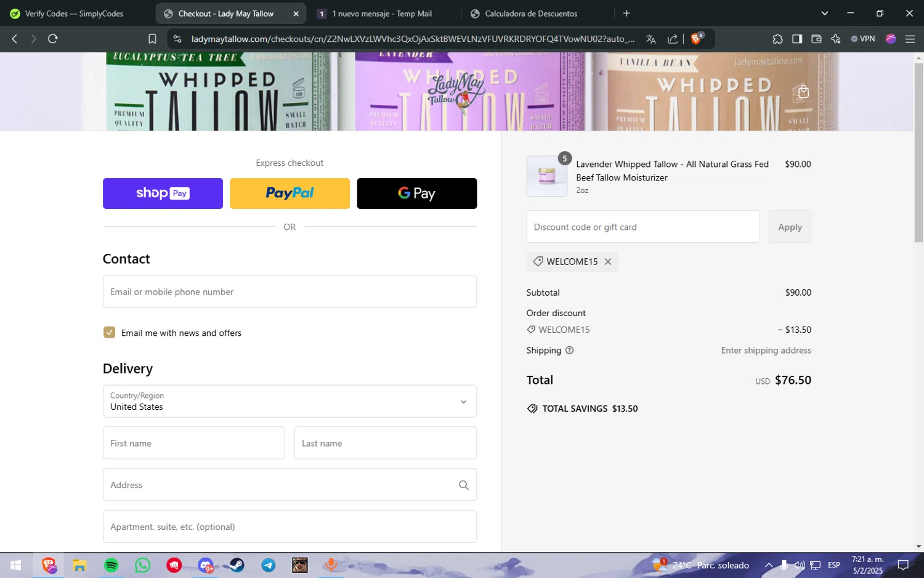The width and height of the screenshot is (924, 578).
Task: Open Leo AI assistant icon
Action: coord(835,39)
